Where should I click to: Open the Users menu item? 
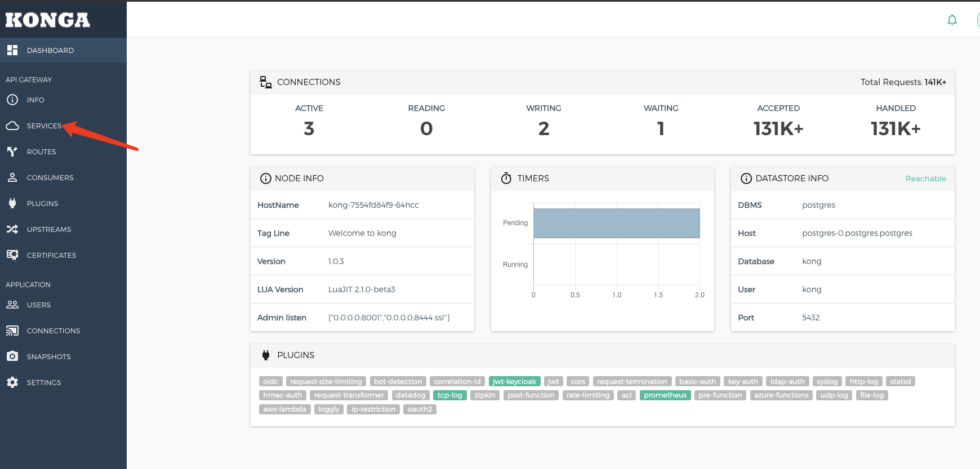[38, 305]
